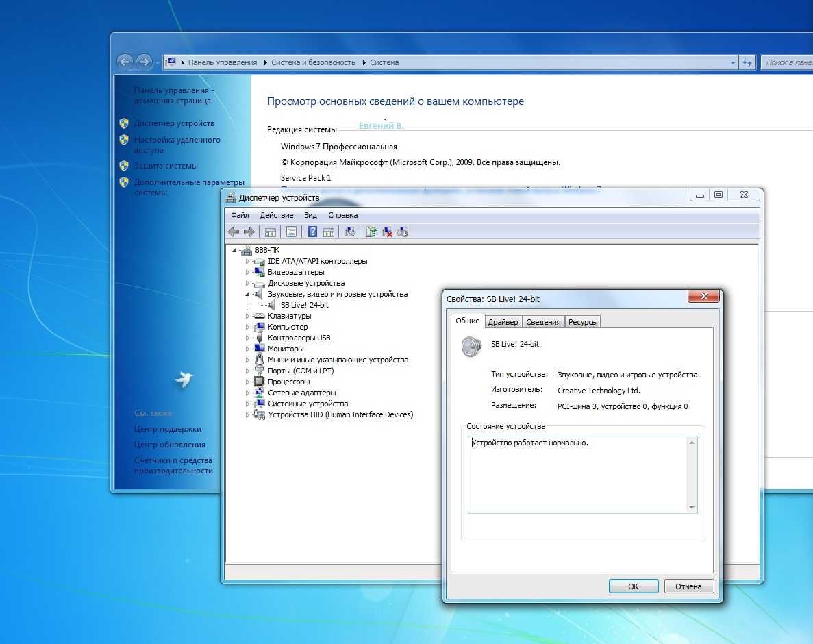The width and height of the screenshot is (813, 644).
Task: Select the Системные устройства category icon
Action: tap(260, 404)
